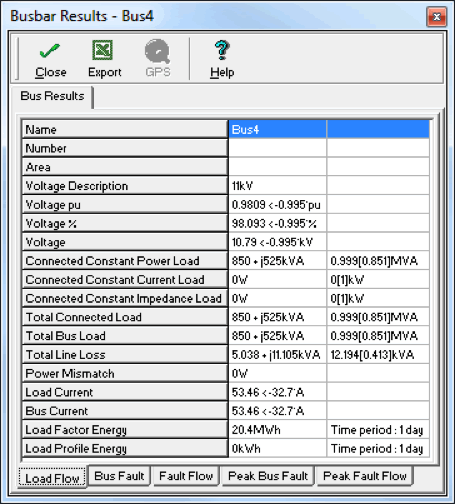Screen dimensions: 455x504
Task: Click the 98.093 voltage percent value
Action: 278,223
